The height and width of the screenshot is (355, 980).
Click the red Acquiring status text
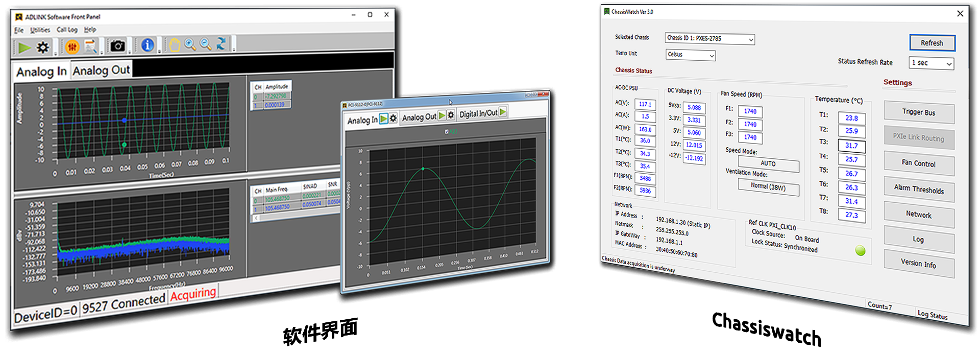[193, 294]
